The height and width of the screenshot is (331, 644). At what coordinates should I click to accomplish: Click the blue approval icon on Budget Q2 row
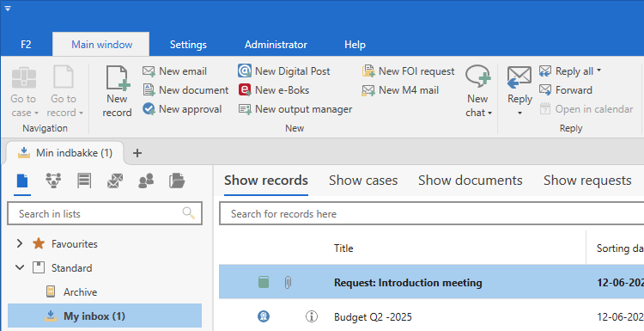point(264,316)
